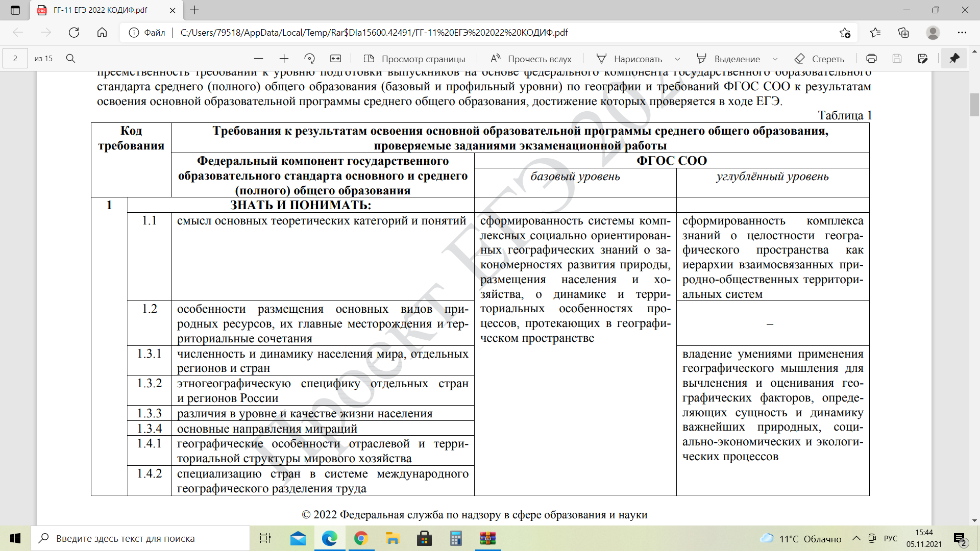The width and height of the screenshot is (980, 551).
Task: Expand the Highlight (Выделение) color arrow
Action: coord(775,59)
